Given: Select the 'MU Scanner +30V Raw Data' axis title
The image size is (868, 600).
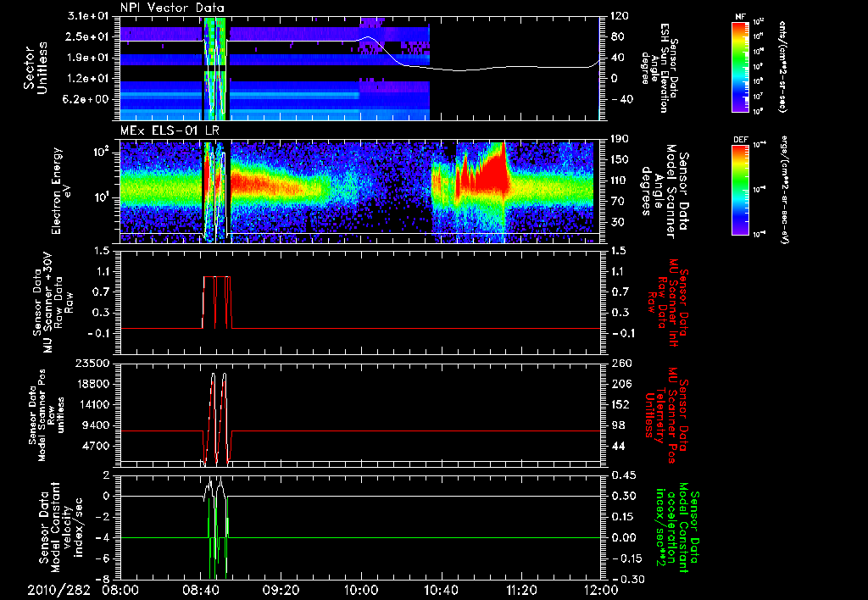Looking at the screenshot, I should (52, 303).
